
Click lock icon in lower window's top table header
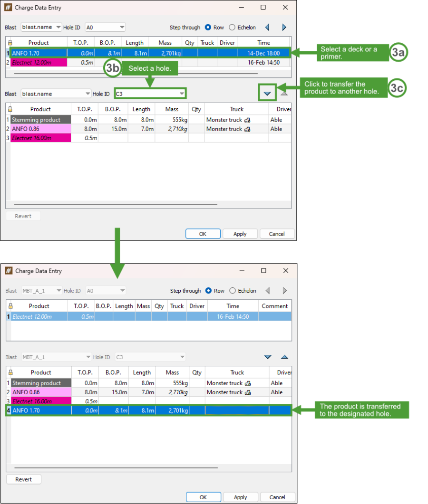pyautogui.click(x=10, y=306)
